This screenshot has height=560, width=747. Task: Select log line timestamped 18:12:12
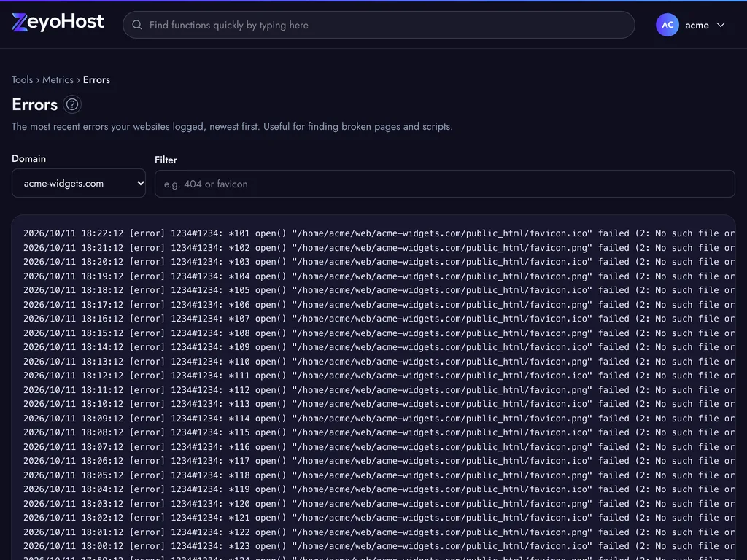click(379, 376)
